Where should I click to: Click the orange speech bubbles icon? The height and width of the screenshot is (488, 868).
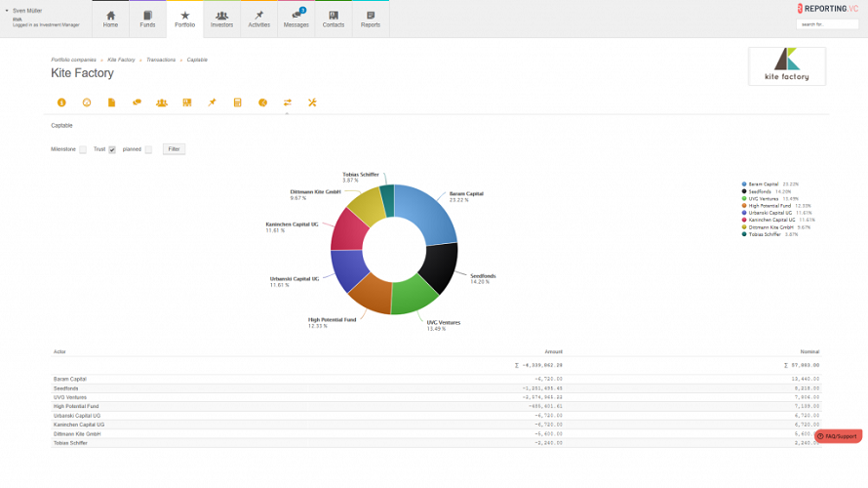[x=137, y=102]
